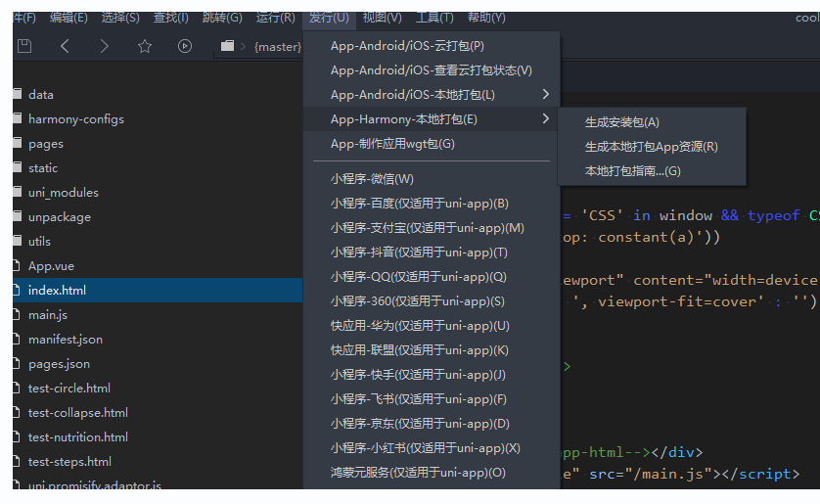The width and height of the screenshot is (820, 504).
Task: Click the file icon beside manifest.json
Action: click(x=17, y=340)
